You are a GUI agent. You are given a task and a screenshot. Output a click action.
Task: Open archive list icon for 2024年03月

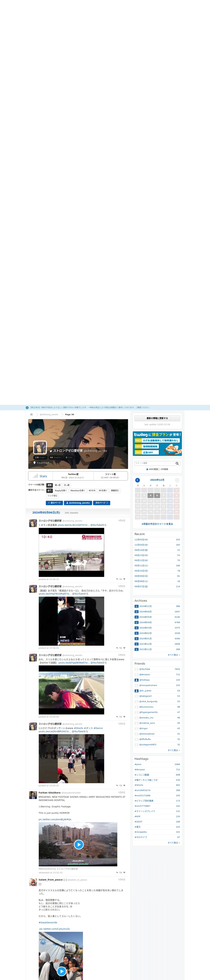tap(136, 628)
